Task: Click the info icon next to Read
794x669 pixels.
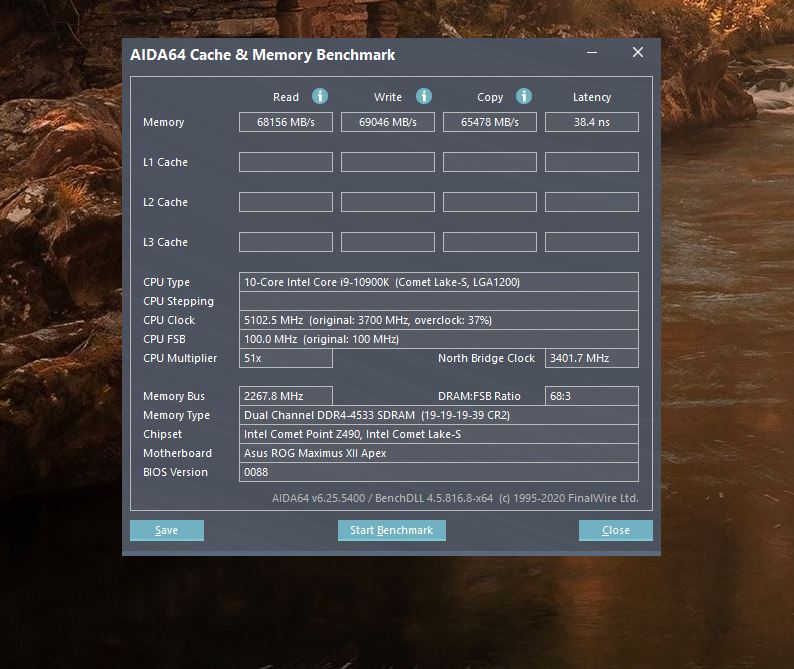Action: point(320,96)
